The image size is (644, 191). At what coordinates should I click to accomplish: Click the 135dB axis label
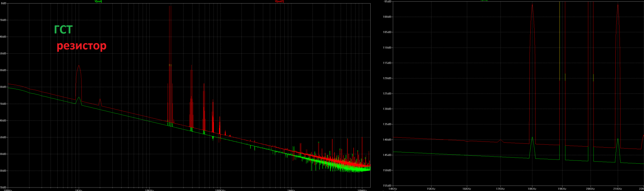tap(387, 124)
